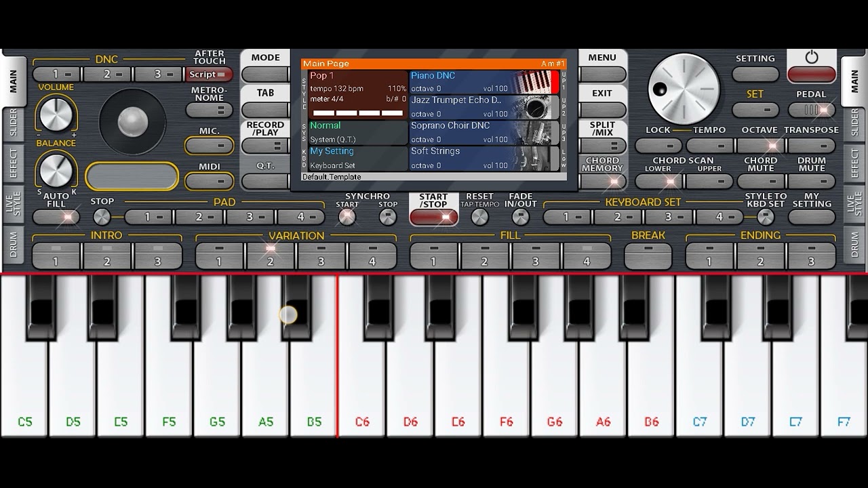Toggle Drum Mute

(812, 181)
